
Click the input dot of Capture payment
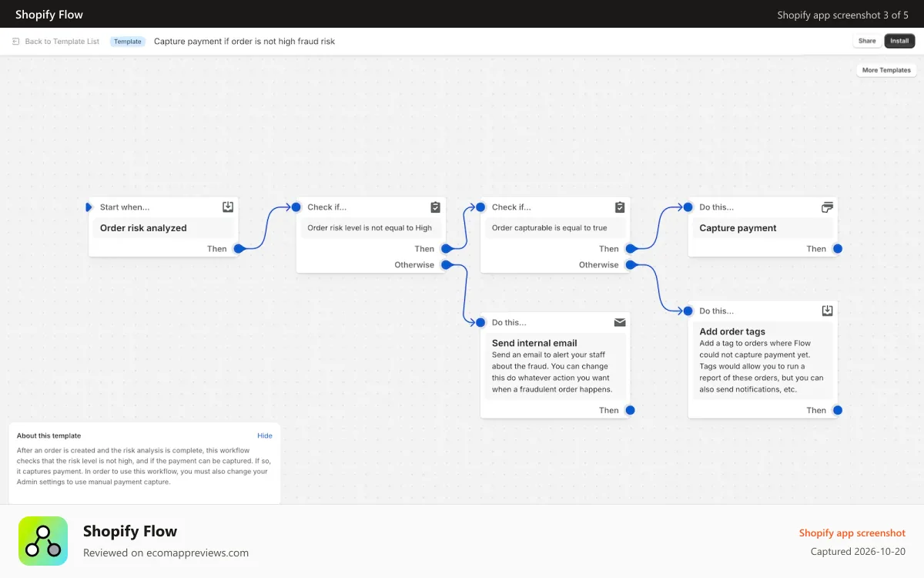(x=688, y=207)
